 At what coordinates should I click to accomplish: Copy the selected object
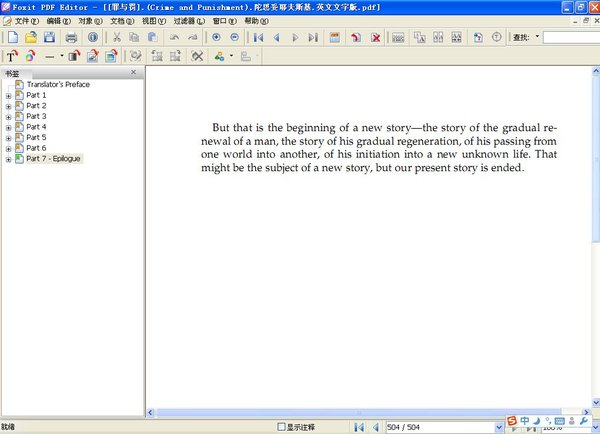click(x=134, y=37)
